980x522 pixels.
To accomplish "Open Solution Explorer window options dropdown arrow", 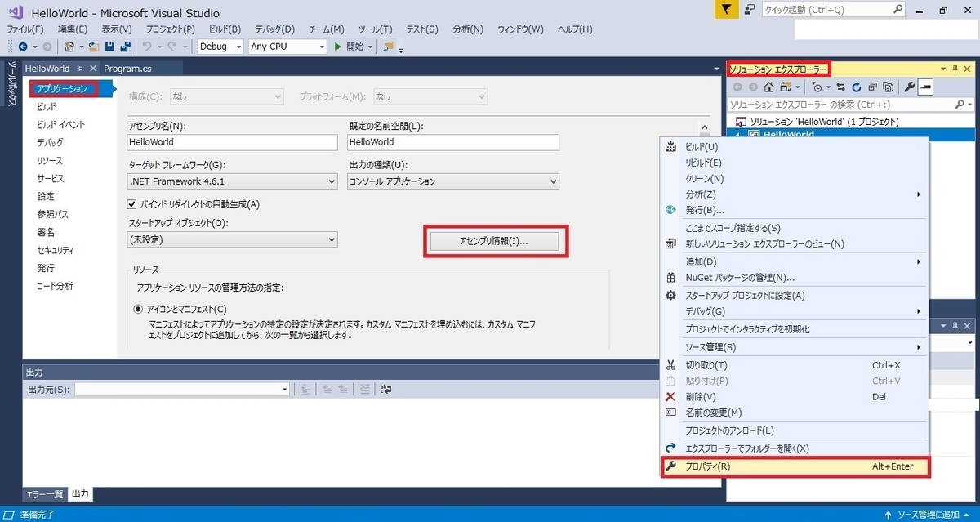I will click(x=944, y=69).
